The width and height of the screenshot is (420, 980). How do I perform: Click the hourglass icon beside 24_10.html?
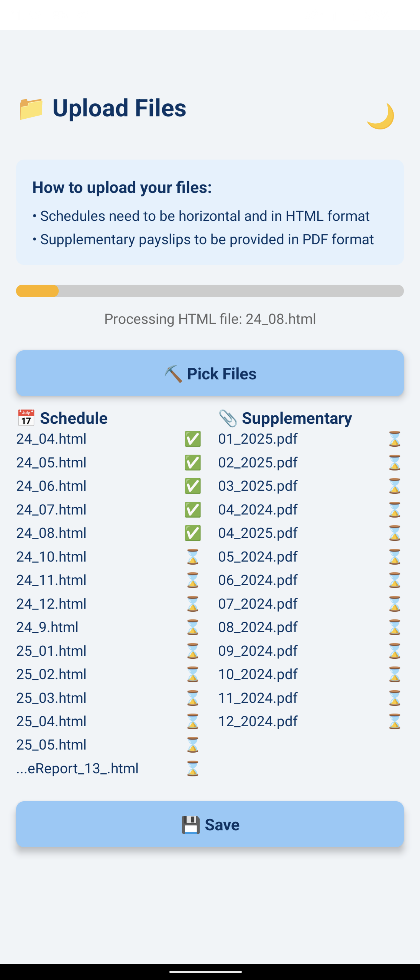(193, 557)
